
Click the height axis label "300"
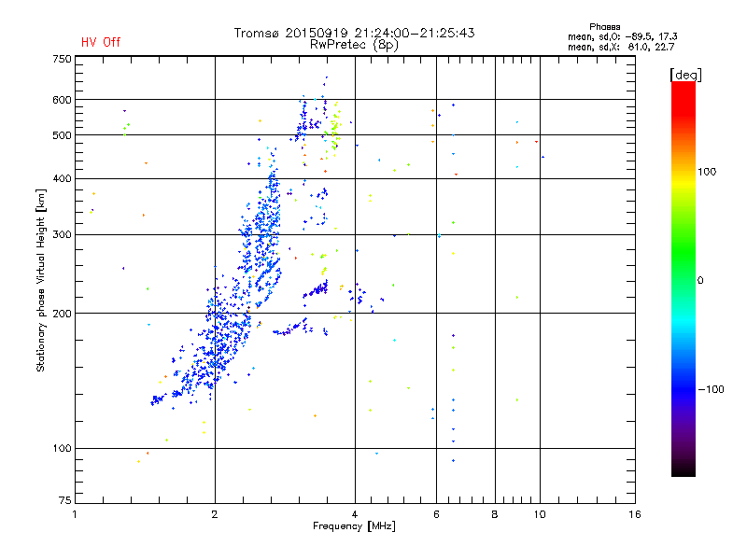pyautogui.click(x=62, y=235)
